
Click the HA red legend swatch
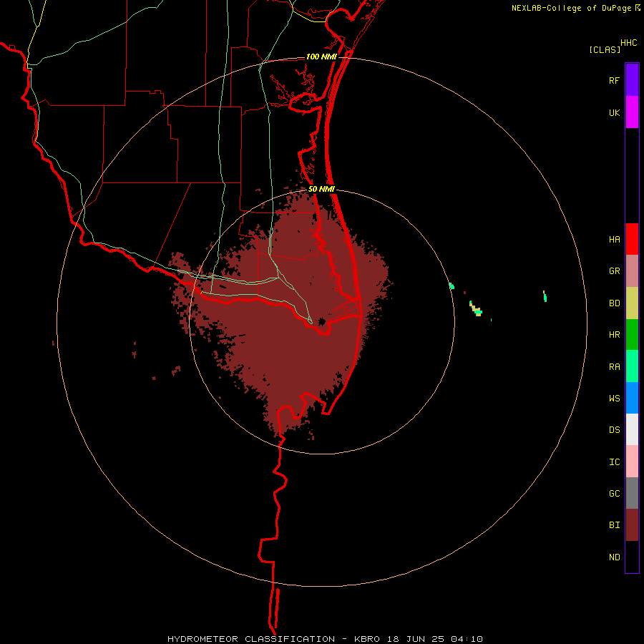632,239
